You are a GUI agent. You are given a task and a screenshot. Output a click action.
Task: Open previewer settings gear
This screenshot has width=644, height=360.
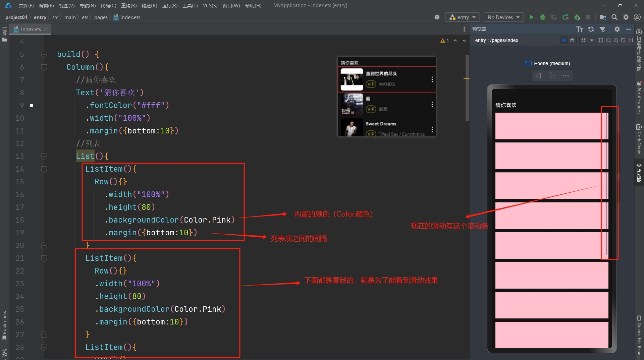[x=617, y=29]
